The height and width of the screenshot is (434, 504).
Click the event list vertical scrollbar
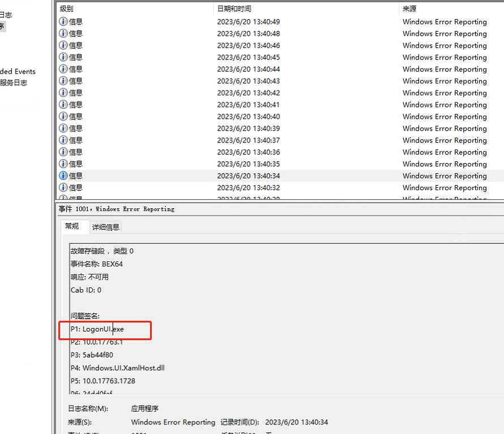[501, 102]
